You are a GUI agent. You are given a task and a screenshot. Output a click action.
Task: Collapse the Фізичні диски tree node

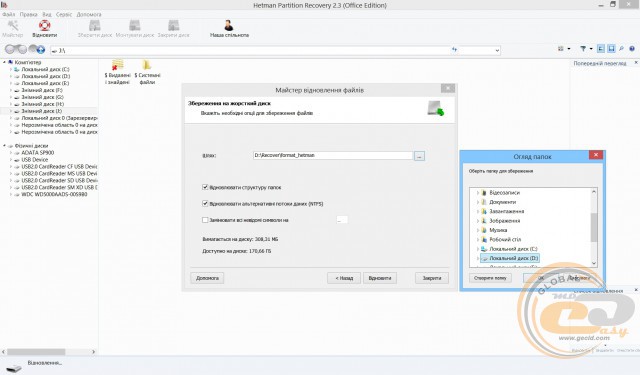click(x=4, y=146)
